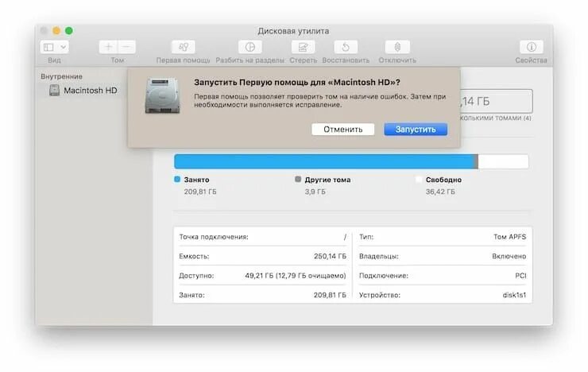588x372 pixels.
Task: Click the Запустить button
Action: (416, 130)
